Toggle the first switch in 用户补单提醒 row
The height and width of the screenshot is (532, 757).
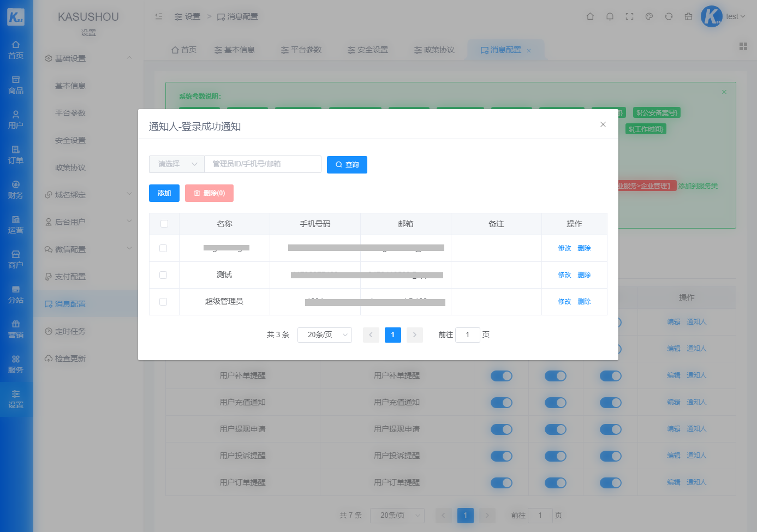click(501, 376)
